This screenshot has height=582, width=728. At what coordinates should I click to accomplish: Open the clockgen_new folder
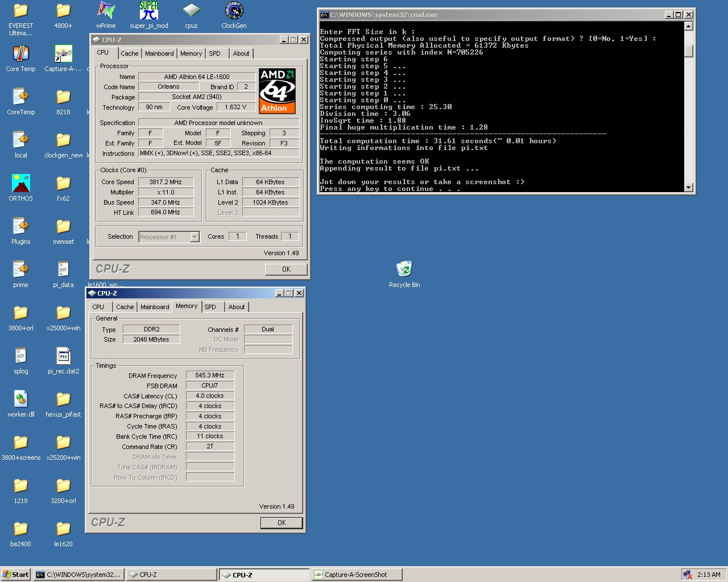tap(63, 145)
